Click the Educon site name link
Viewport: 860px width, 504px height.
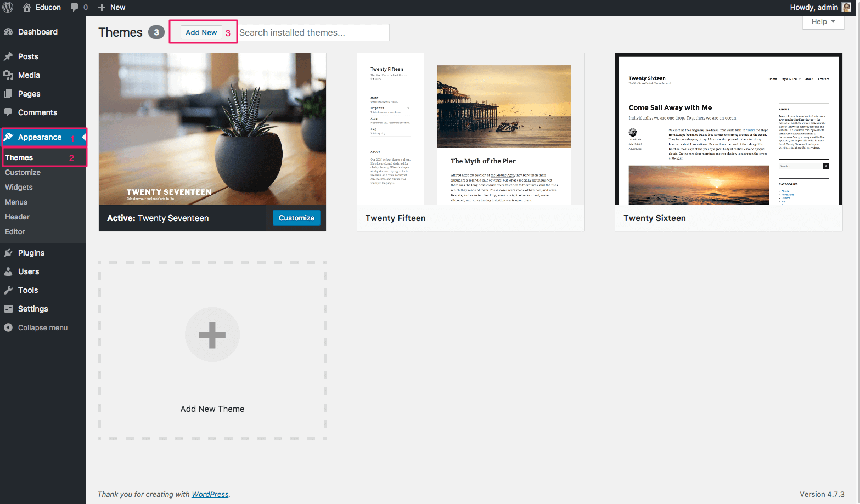(48, 7)
